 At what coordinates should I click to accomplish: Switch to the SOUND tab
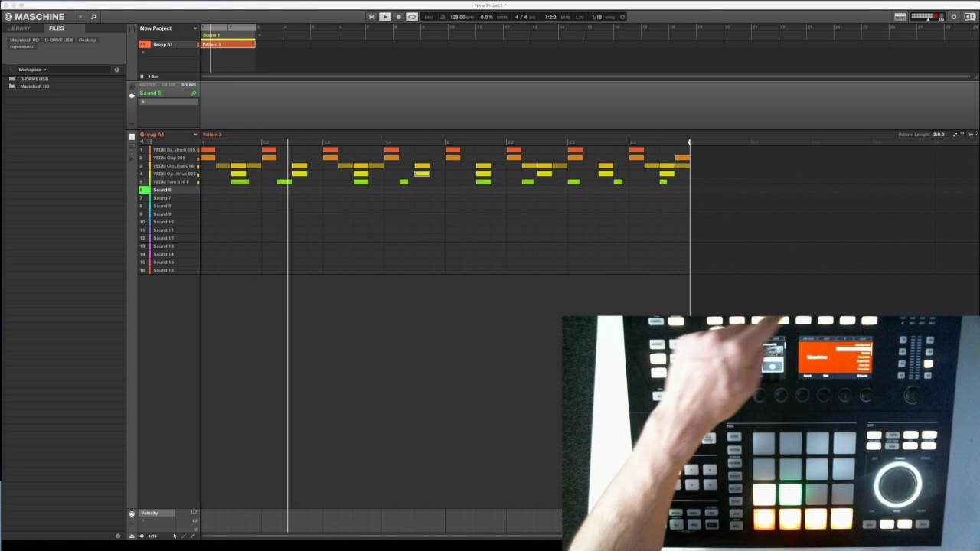tap(188, 85)
